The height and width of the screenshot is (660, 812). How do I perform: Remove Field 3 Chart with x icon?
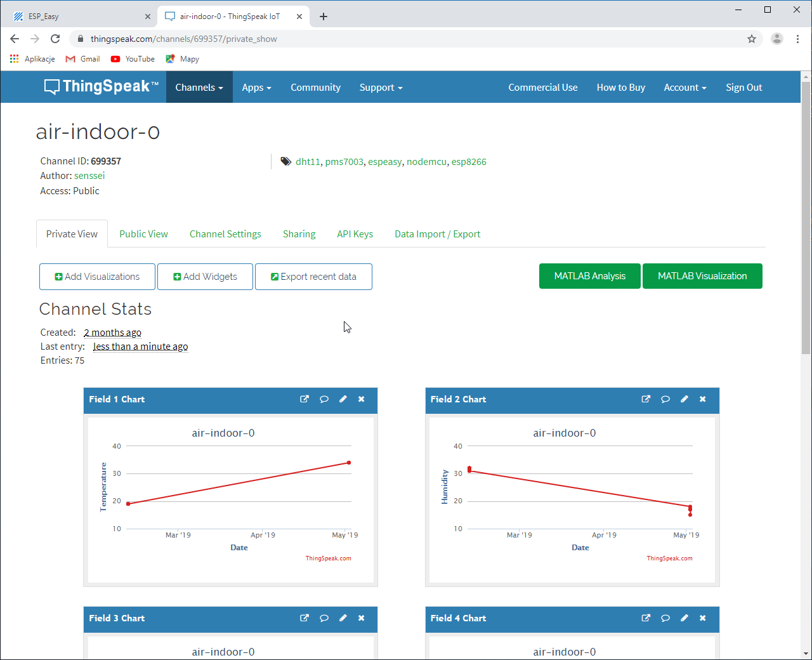click(x=362, y=618)
